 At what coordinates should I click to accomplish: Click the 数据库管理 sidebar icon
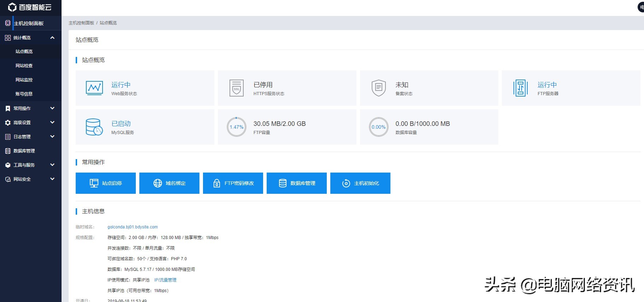8,151
